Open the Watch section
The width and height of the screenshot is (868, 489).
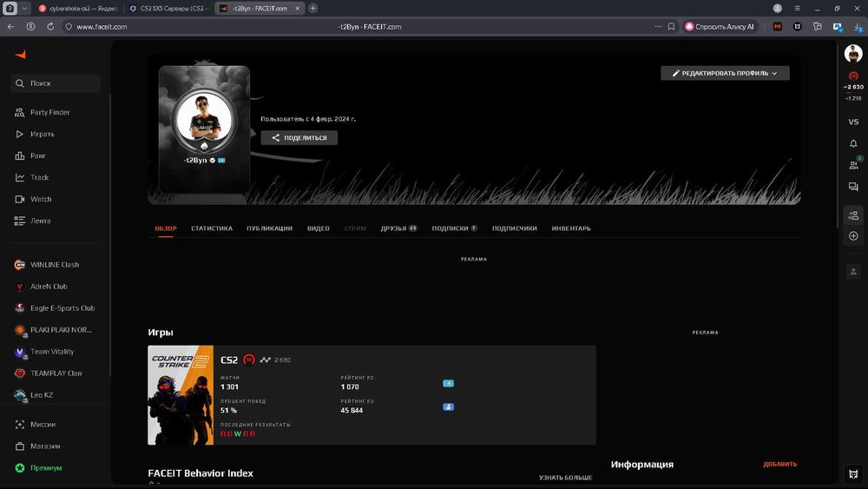(x=33, y=199)
